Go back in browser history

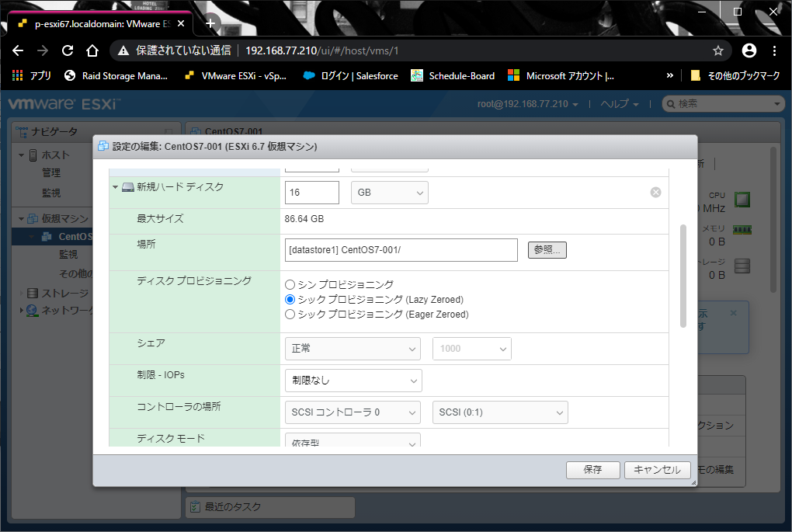18,50
